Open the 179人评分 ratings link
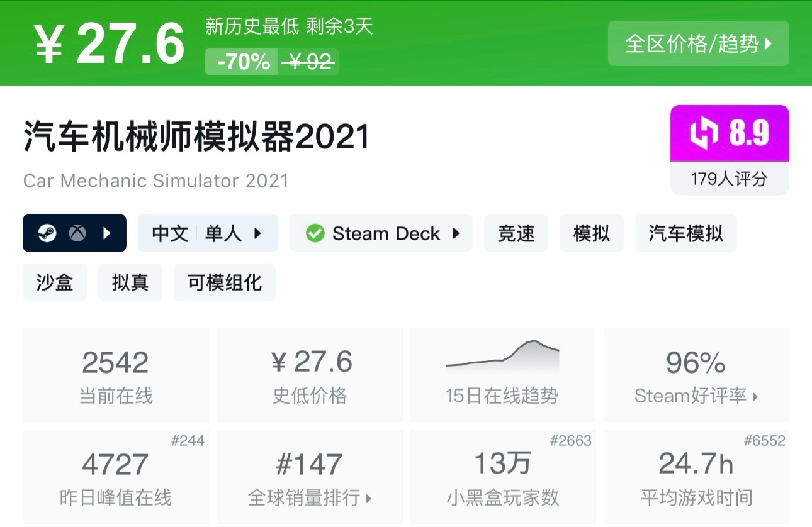This screenshot has height=527, width=812. point(729,178)
